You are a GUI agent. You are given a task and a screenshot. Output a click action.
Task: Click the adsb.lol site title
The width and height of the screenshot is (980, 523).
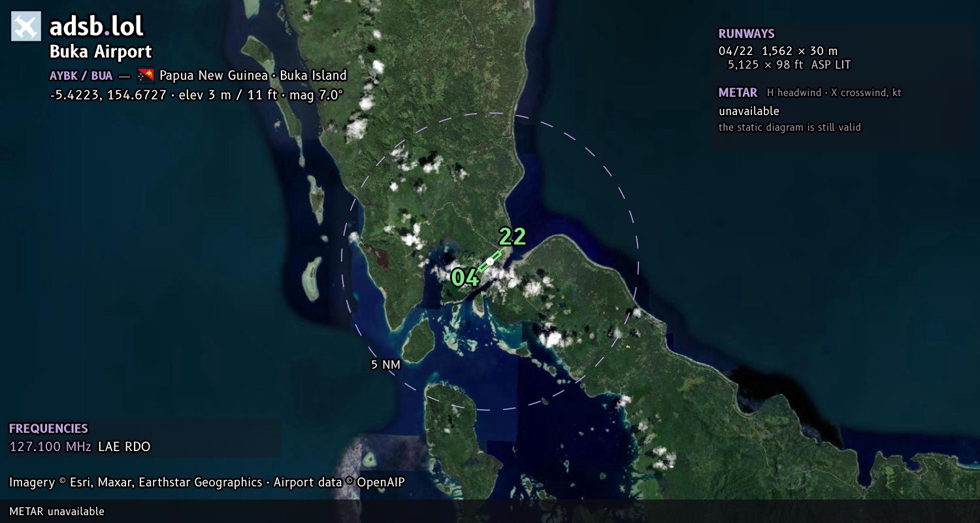point(97,26)
